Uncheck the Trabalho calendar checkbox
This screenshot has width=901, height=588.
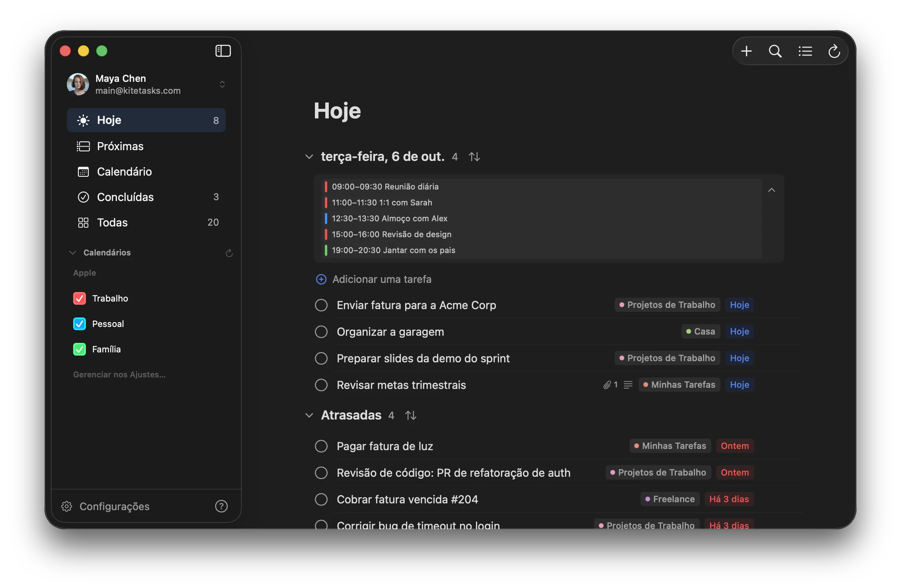pyautogui.click(x=80, y=298)
